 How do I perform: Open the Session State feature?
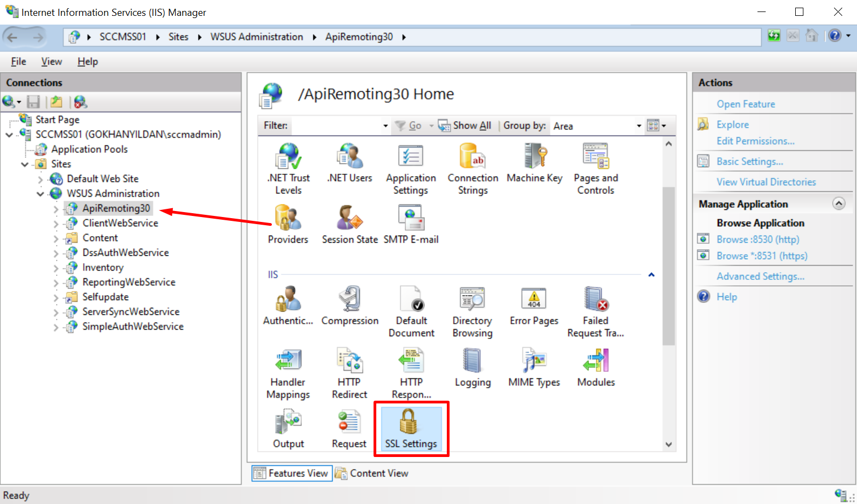pyautogui.click(x=349, y=224)
